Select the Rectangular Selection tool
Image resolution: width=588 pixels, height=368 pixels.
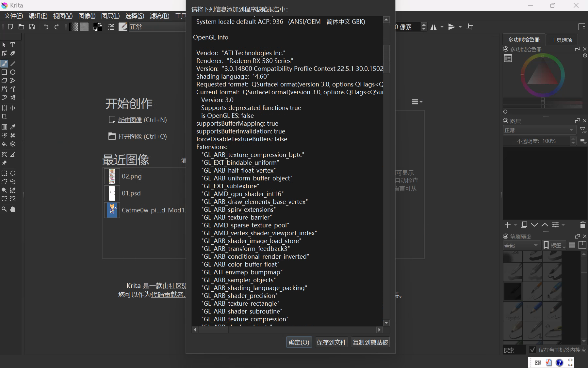[x=4, y=173]
